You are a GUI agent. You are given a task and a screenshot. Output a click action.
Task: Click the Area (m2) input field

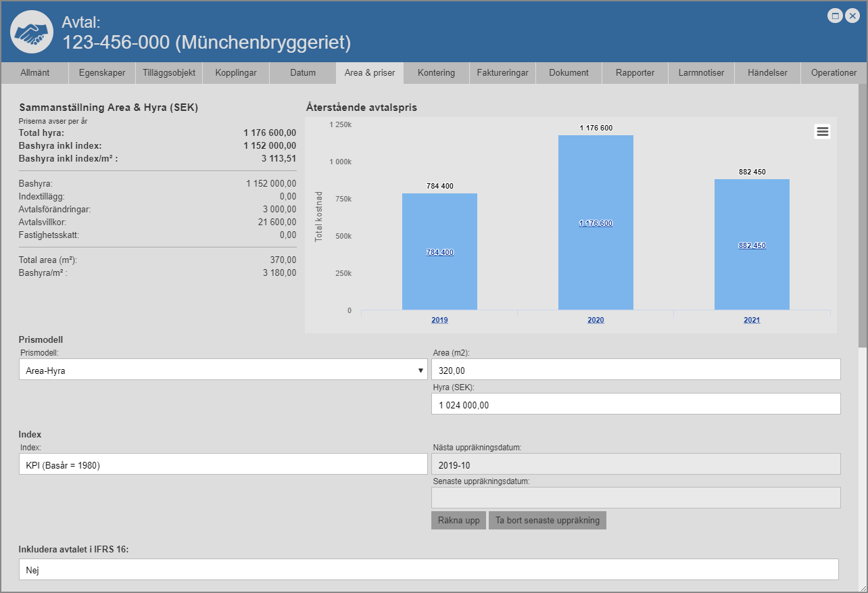pos(635,370)
